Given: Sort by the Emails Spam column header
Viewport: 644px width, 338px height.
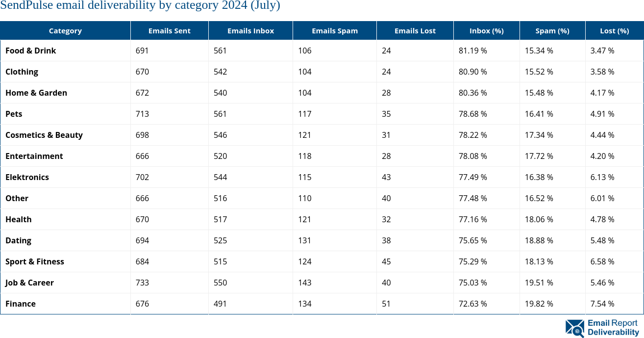Looking at the screenshot, I should pos(335,30).
